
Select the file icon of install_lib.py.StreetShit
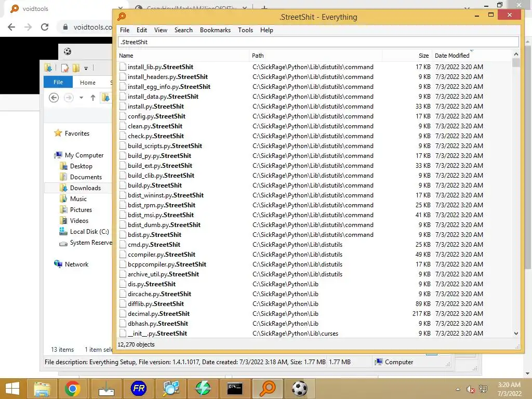pyautogui.click(x=123, y=67)
